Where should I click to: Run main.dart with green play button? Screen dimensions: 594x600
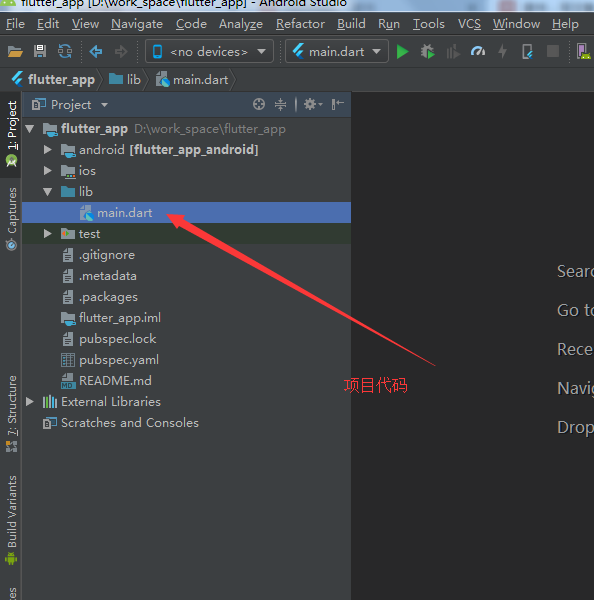pyautogui.click(x=402, y=51)
